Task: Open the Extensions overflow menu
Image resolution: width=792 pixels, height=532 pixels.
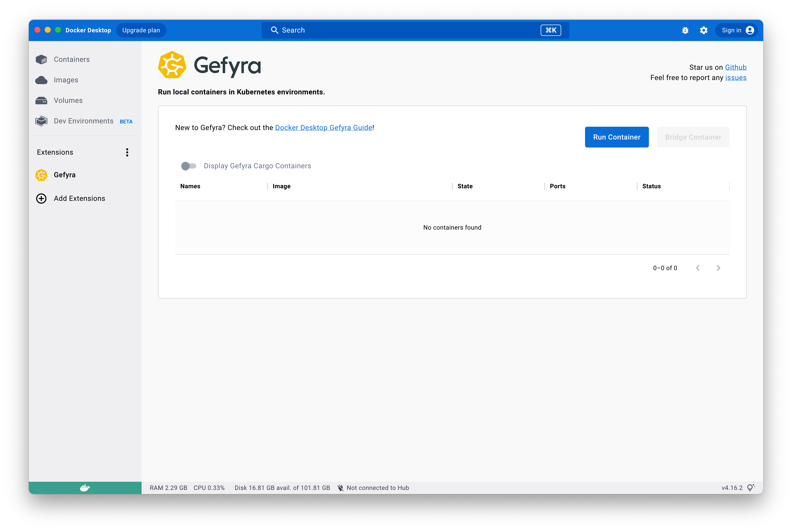Action: 127,152
